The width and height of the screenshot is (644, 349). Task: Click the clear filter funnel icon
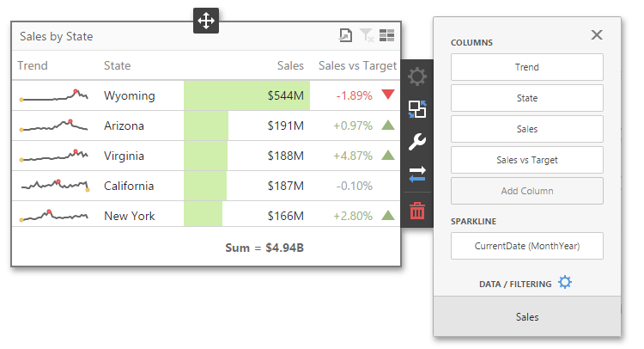[367, 35]
